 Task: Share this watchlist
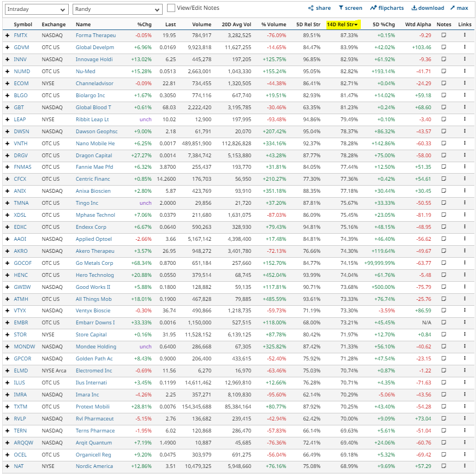[319, 8]
